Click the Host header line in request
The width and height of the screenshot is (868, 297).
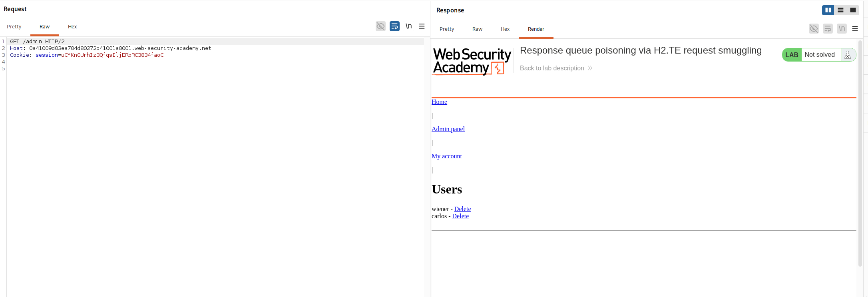point(111,48)
